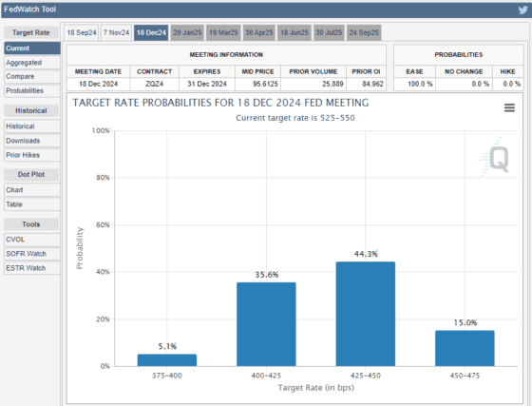This screenshot has height=406, width=532.
Task: Click the chart title text
Action: pos(220,103)
